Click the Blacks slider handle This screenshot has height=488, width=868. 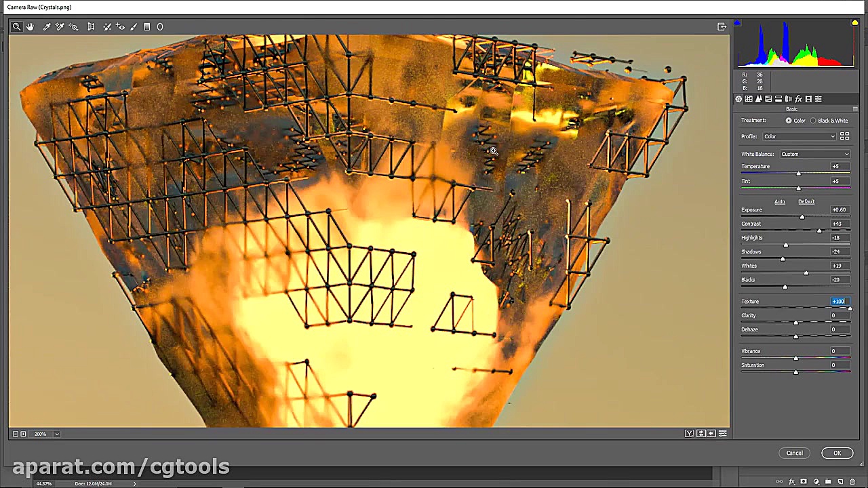[x=785, y=287]
